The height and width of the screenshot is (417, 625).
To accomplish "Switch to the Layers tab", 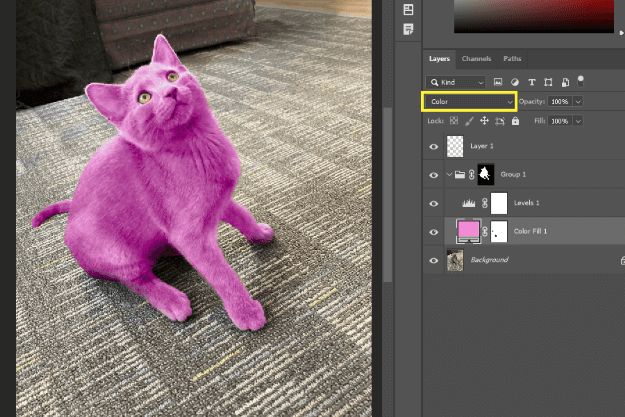I will (439, 59).
